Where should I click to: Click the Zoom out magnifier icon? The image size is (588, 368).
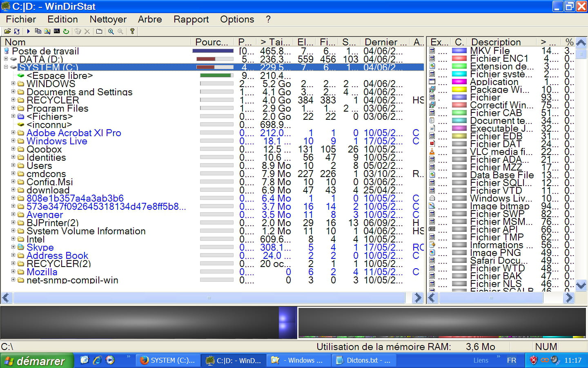[120, 31]
